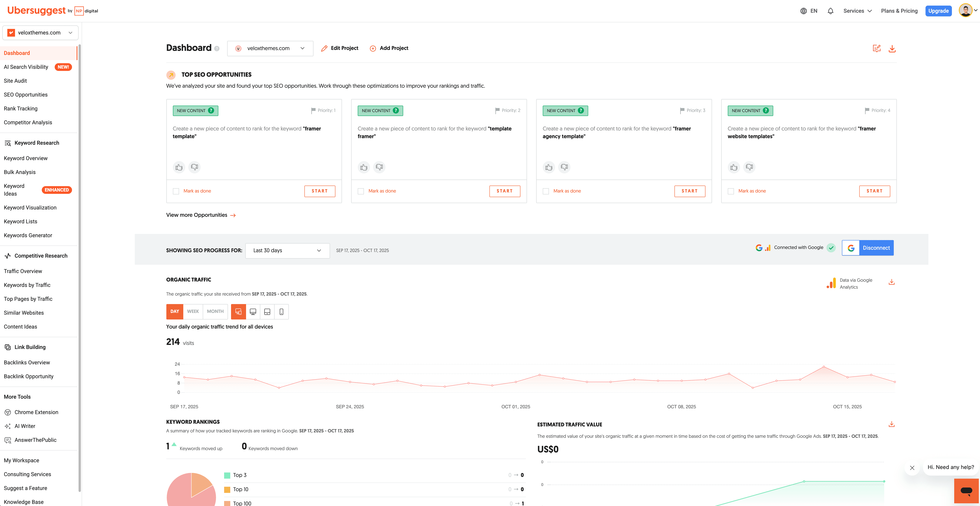Open the help chat widget
The width and height of the screenshot is (980, 506).
point(967,491)
